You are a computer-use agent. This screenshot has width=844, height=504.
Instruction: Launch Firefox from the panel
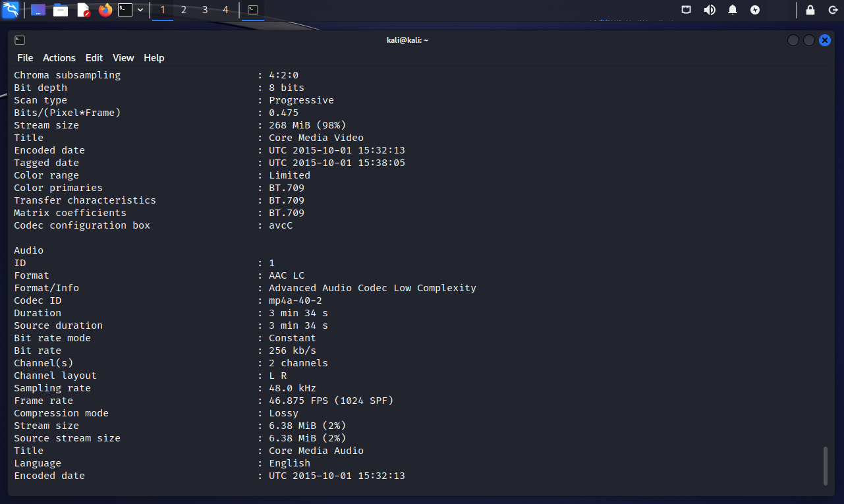105,10
